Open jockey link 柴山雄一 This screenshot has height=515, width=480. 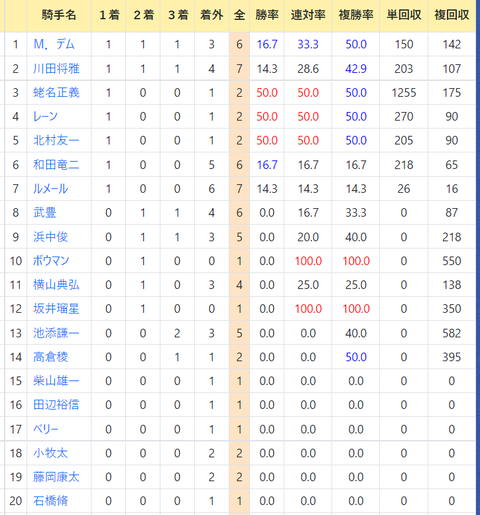point(56,381)
